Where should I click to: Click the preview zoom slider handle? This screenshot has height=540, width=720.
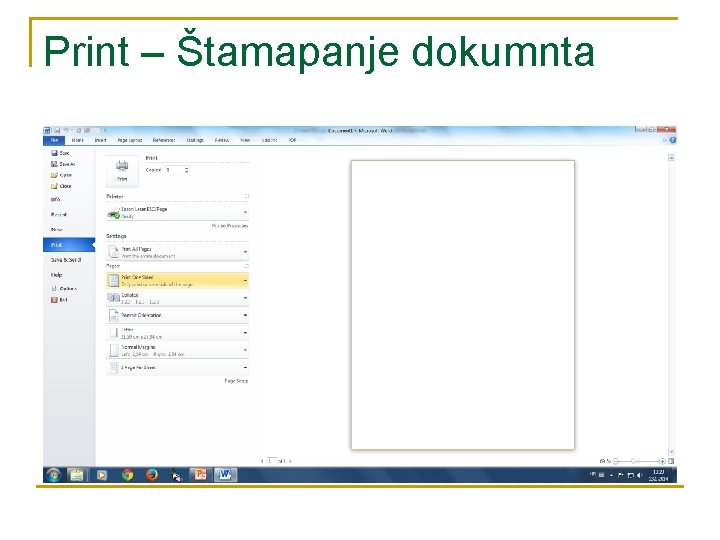tap(634, 461)
